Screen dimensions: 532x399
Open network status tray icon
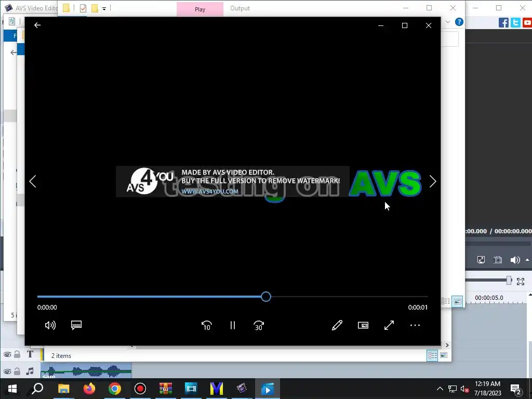pos(453,389)
